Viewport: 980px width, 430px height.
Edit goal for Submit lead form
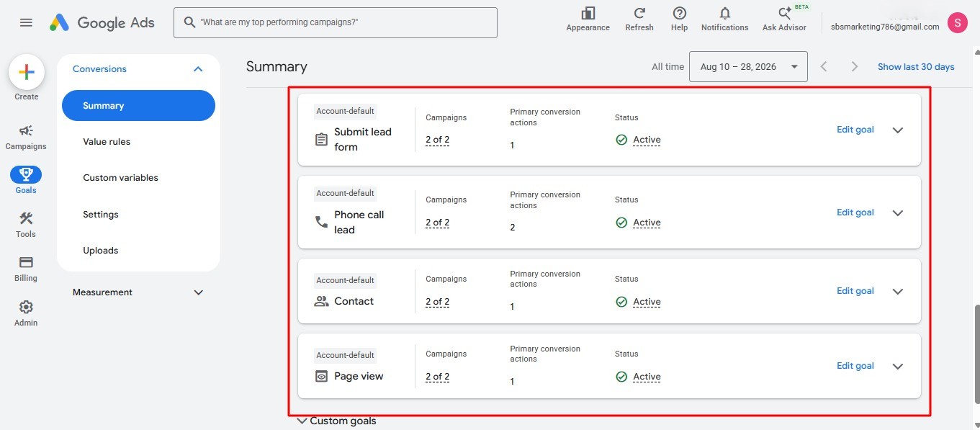pos(855,130)
